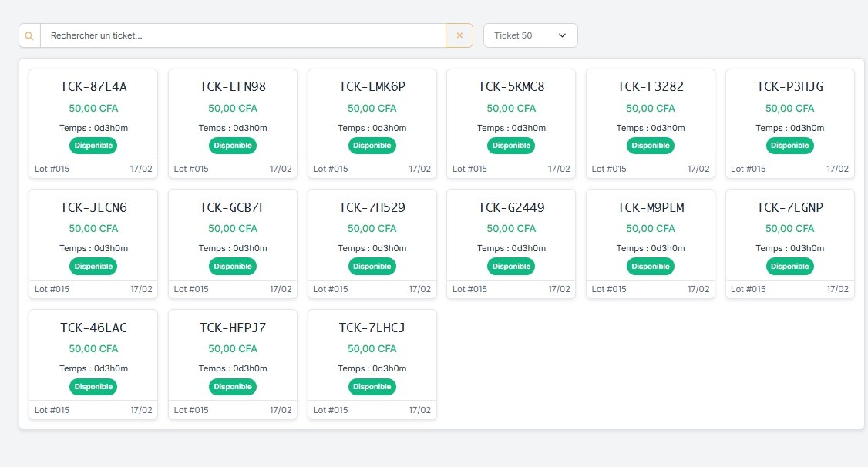Click ticket code TCK-P3HJG

pos(790,87)
